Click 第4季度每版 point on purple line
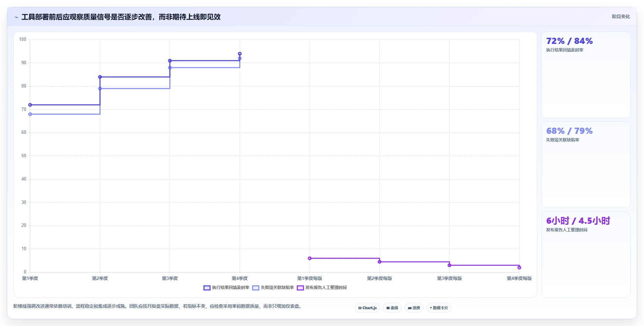The height and width of the screenshot is (326, 644). click(519, 268)
